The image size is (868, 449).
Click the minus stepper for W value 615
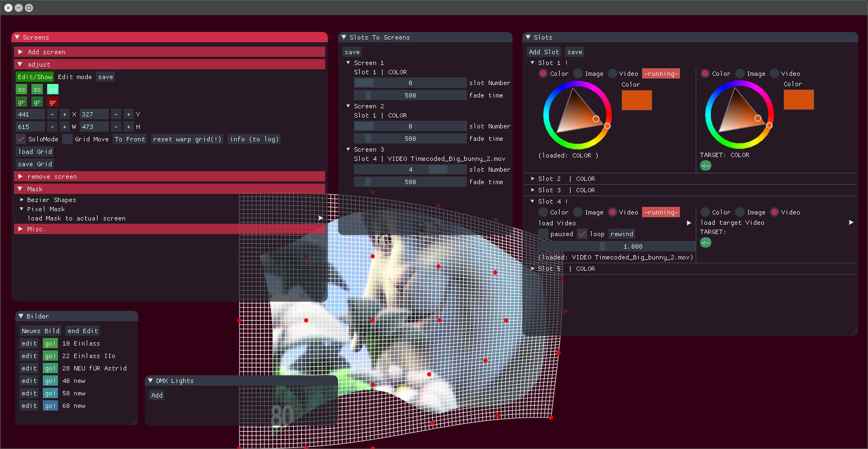(x=52, y=127)
